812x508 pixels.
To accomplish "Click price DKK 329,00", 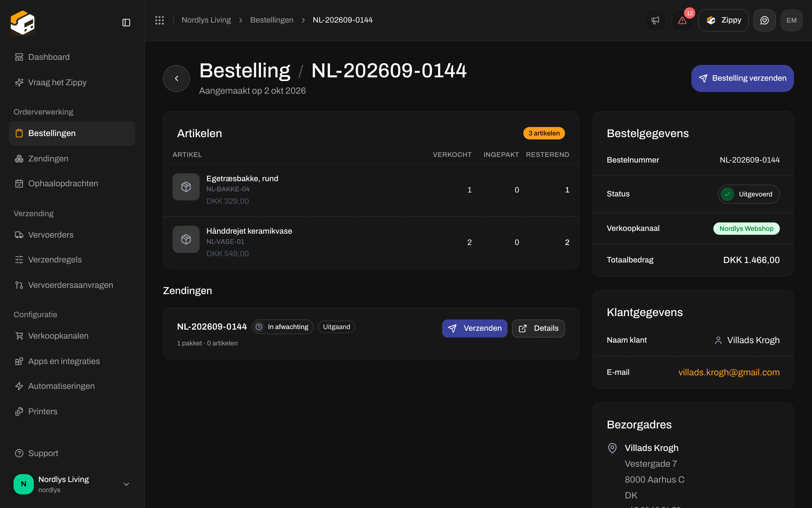I will click(228, 201).
